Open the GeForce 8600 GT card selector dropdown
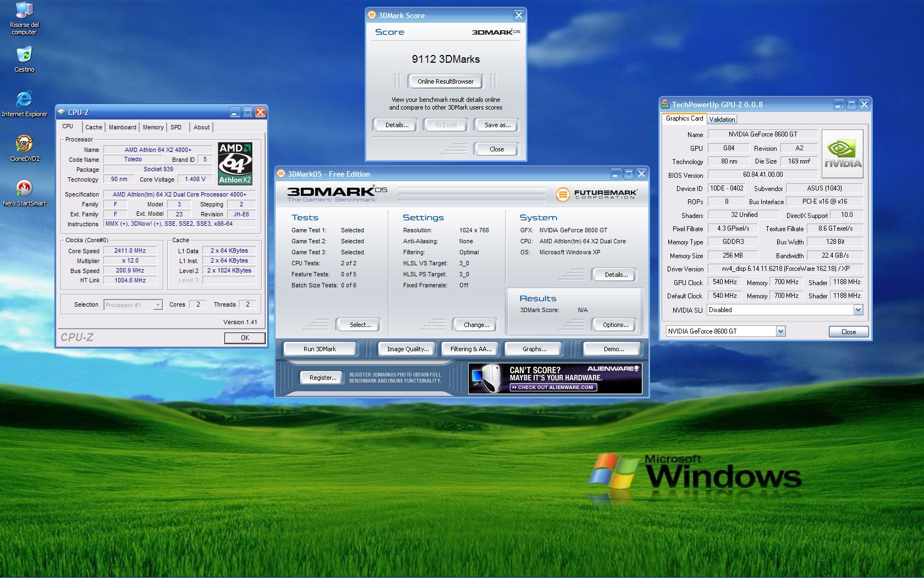The width and height of the screenshot is (924, 578). [780, 331]
